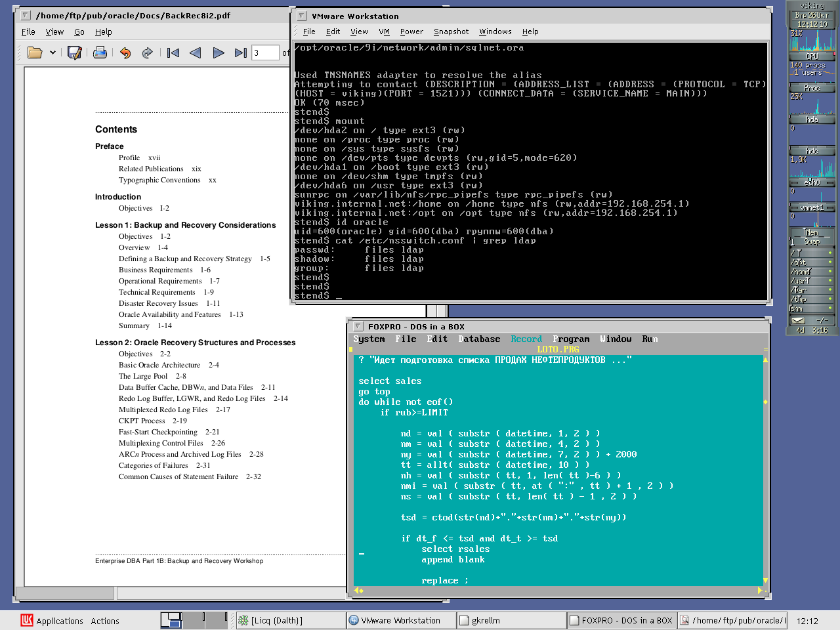The width and height of the screenshot is (840, 630).
Task: Open the File menu in the PDF viewer
Action: pos(28,31)
